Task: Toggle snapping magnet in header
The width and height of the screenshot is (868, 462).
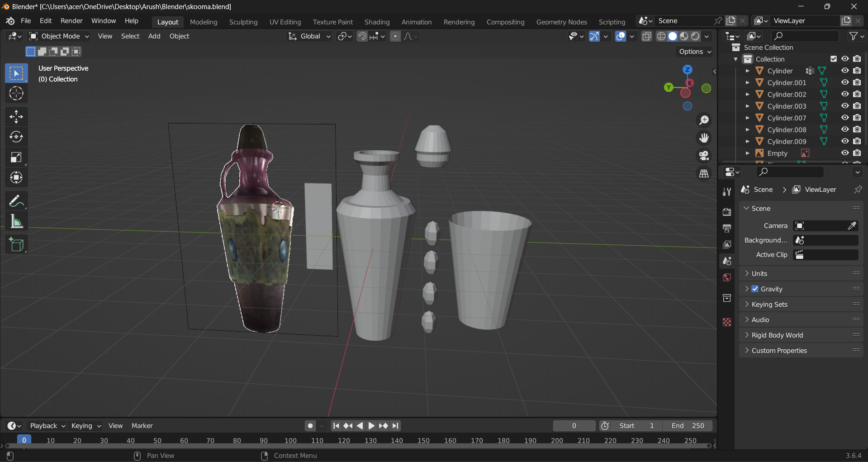Action: 362,36
